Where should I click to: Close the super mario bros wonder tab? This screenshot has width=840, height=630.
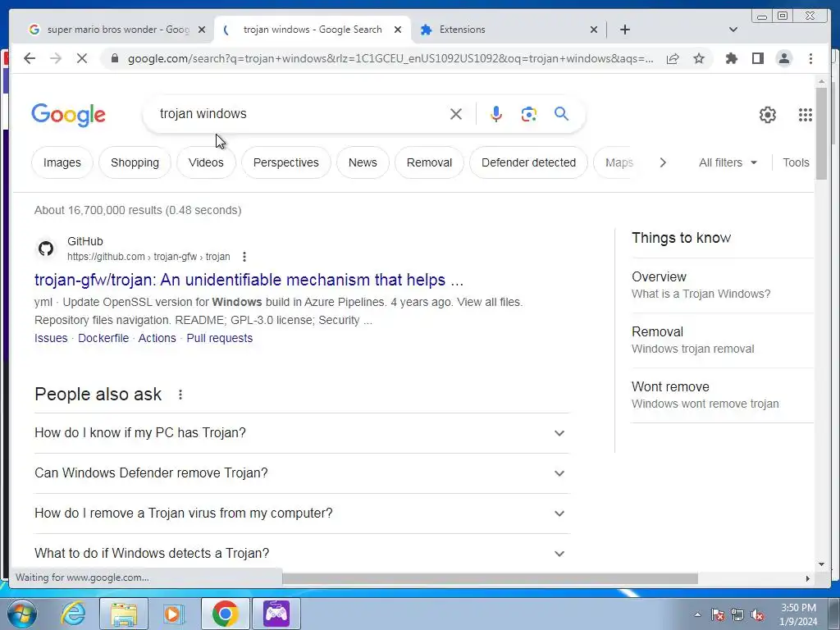point(202,30)
